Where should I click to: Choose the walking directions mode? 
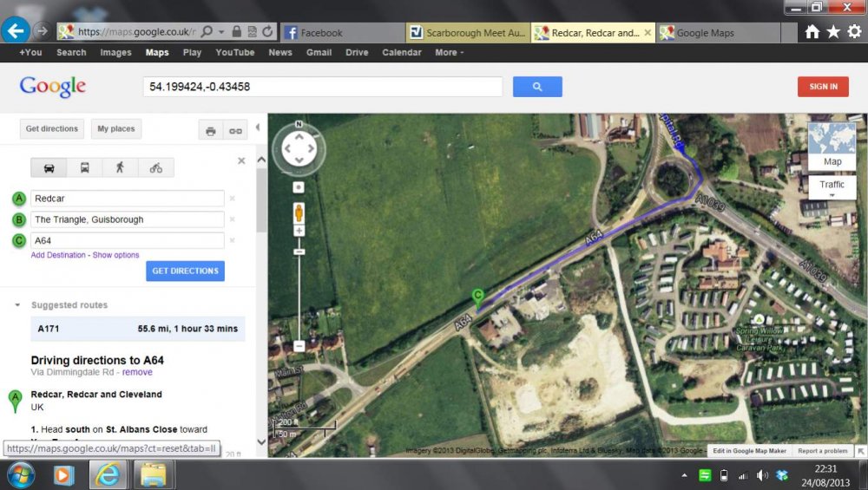[x=120, y=168]
